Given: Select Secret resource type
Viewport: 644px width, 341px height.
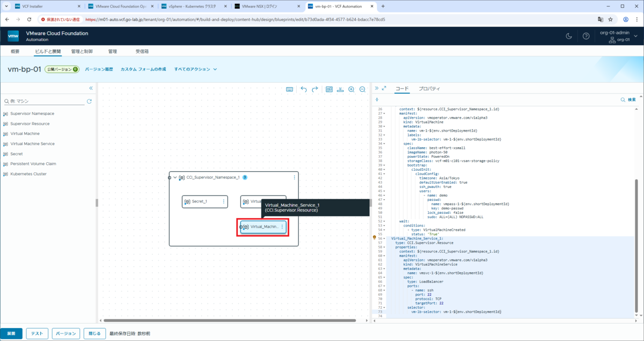Looking at the screenshot, I should tap(17, 154).
